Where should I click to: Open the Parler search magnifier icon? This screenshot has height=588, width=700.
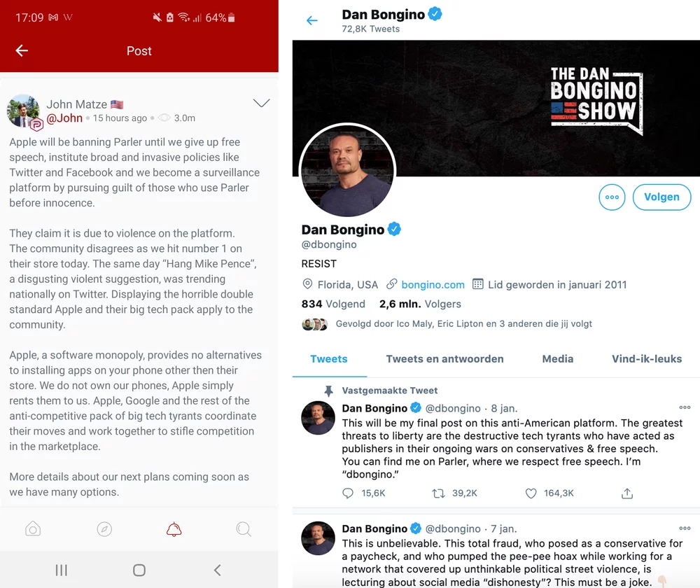244,529
